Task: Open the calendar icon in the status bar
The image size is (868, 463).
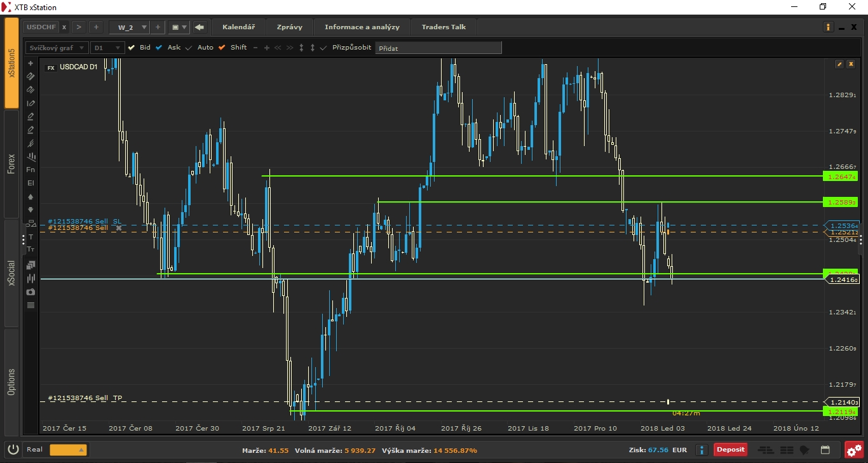Action: (825, 450)
